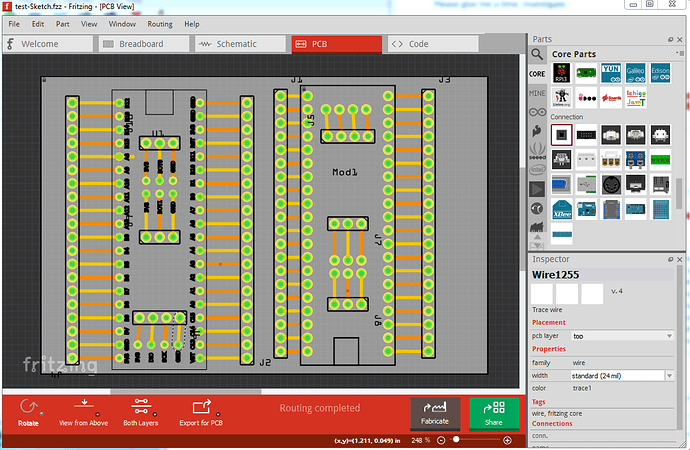Open the Intel parts bin
This screenshot has width=690, height=450.
[x=537, y=170]
